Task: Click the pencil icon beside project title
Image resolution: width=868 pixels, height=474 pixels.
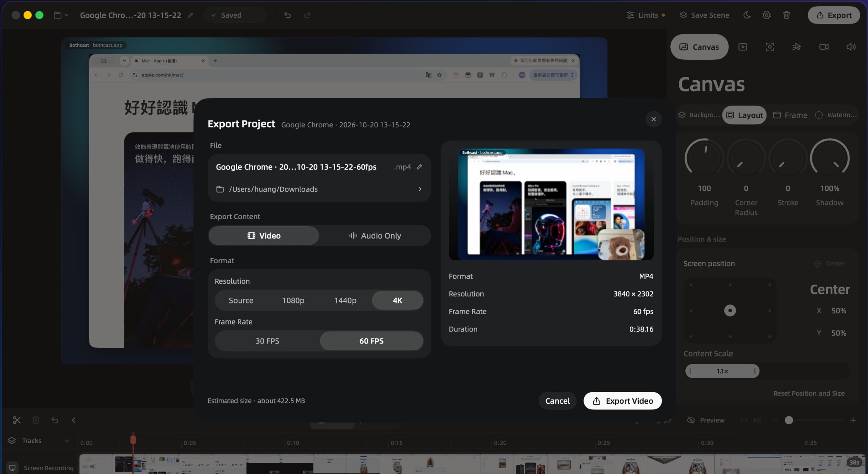Action: (190, 15)
